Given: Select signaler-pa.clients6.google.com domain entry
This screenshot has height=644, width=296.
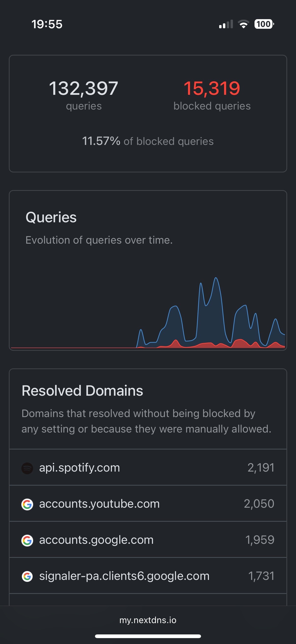Looking at the screenshot, I should pyautogui.click(x=148, y=575).
